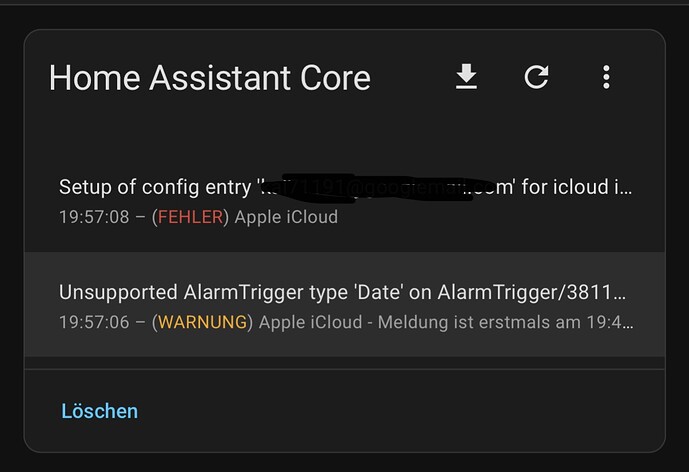
Task: Click the 'Setup of config entry' text
Action: [155, 188]
